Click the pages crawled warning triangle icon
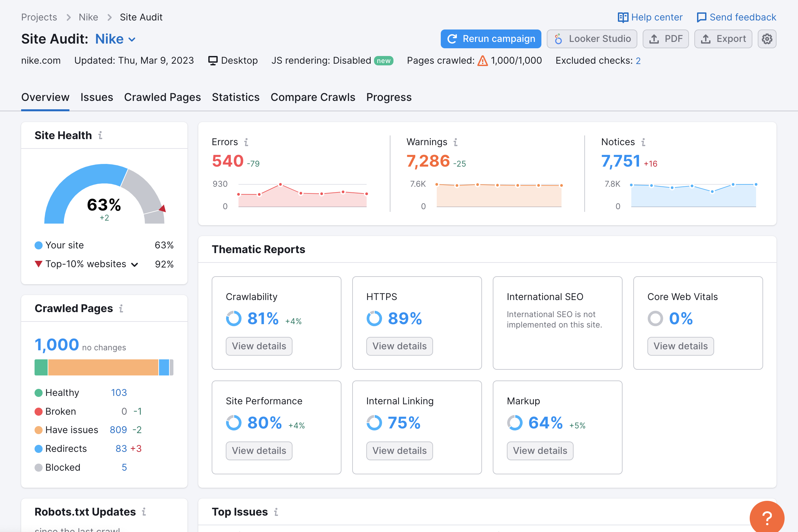Screen dimensions: 798x532 pyautogui.click(x=482, y=61)
